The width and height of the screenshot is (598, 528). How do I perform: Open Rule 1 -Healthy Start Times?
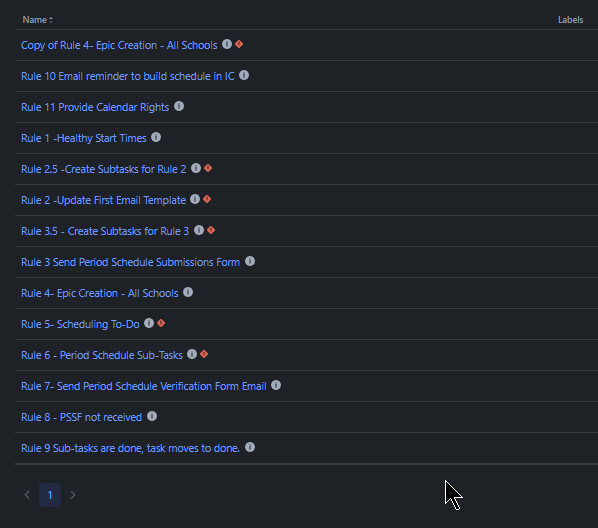pos(84,138)
